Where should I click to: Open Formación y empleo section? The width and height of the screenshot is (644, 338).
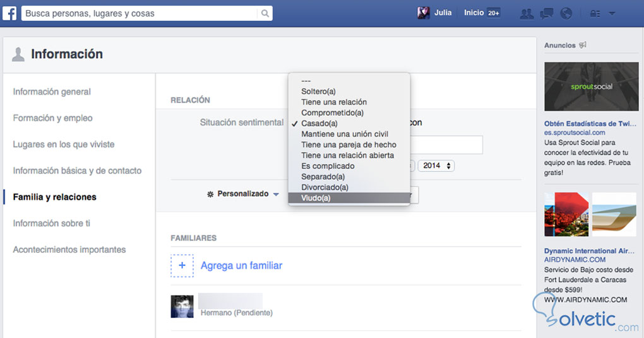click(x=52, y=118)
